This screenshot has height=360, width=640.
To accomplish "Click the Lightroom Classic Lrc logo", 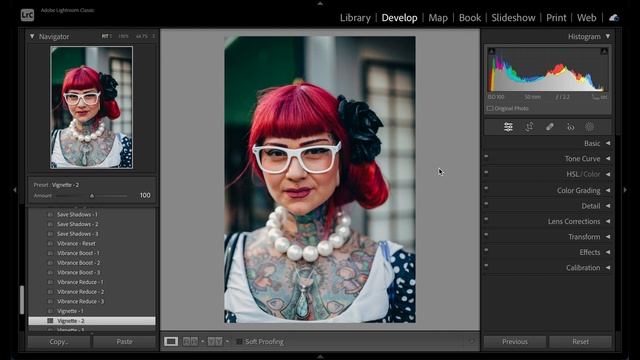I will (x=27, y=15).
